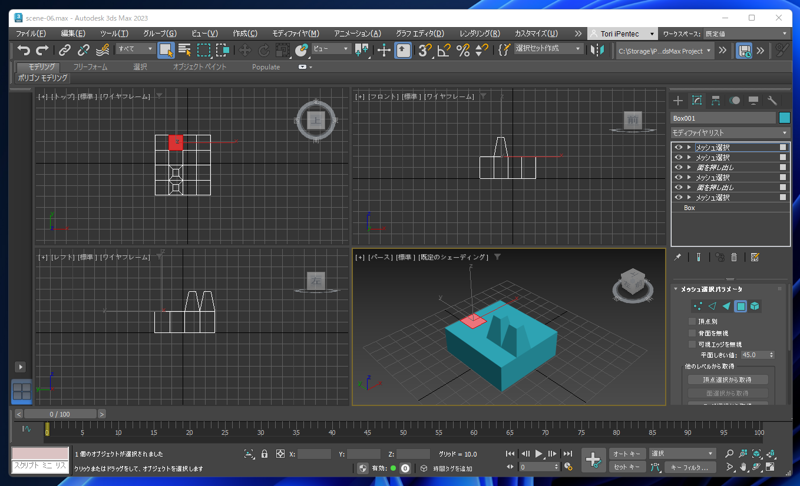This screenshot has height=486, width=800.
Task: Toggle selection lock padlock icon
Action: tap(264, 454)
